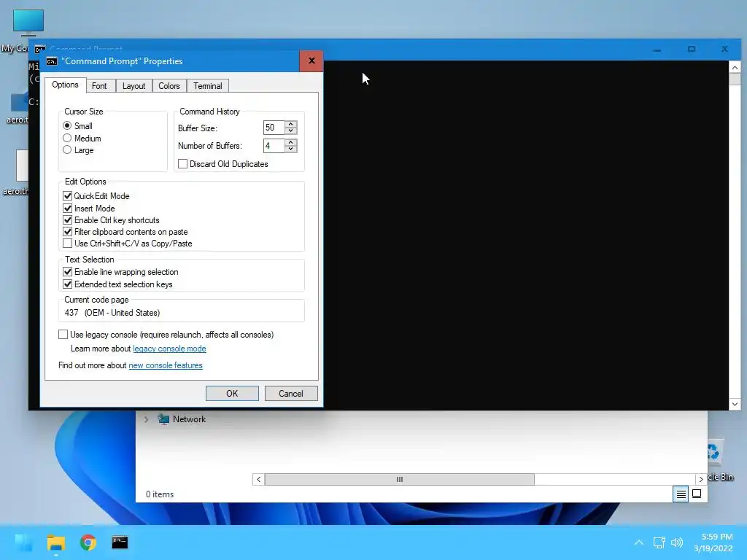Toggle QuickEdit Mode checkbox

tap(68, 195)
